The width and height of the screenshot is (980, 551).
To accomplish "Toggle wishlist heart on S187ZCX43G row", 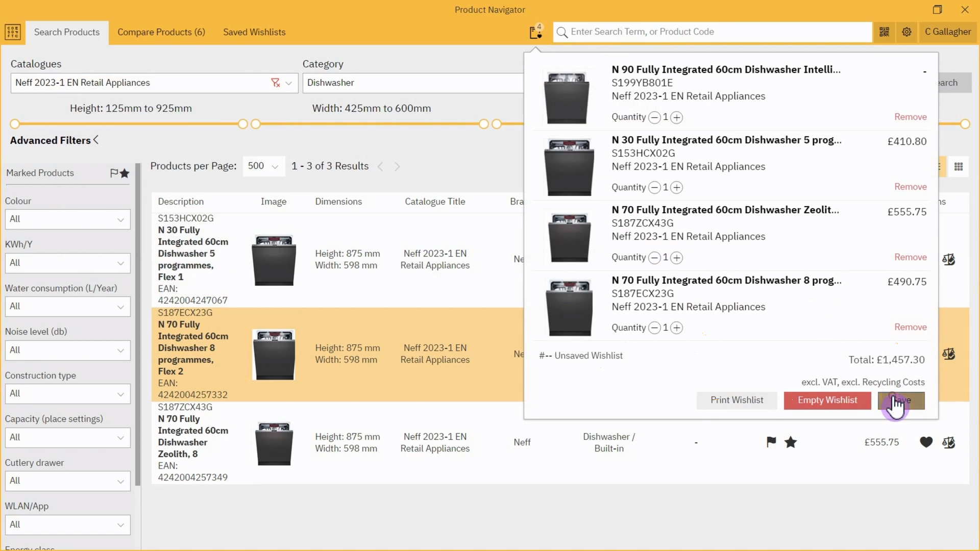I will 926,442.
